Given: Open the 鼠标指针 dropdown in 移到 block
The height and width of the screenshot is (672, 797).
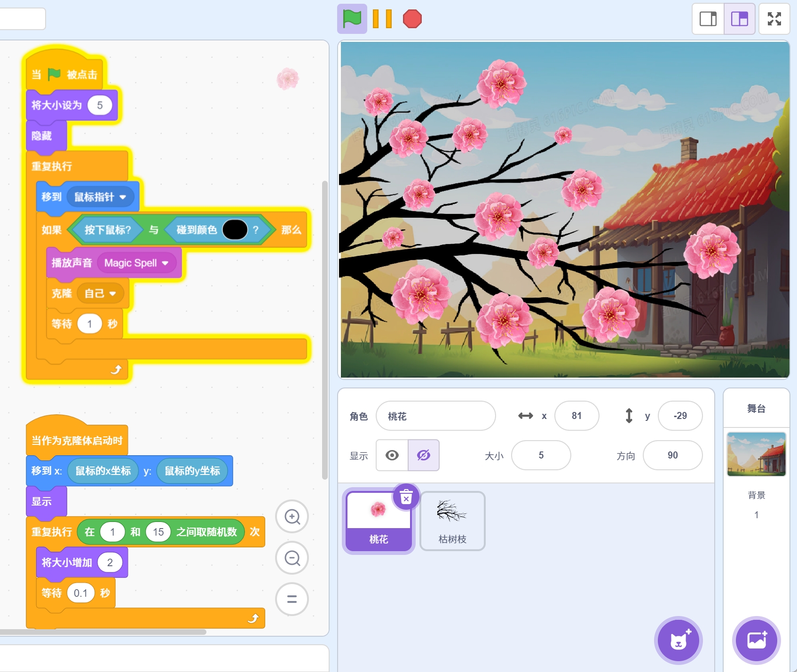Looking at the screenshot, I should [x=123, y=197].
